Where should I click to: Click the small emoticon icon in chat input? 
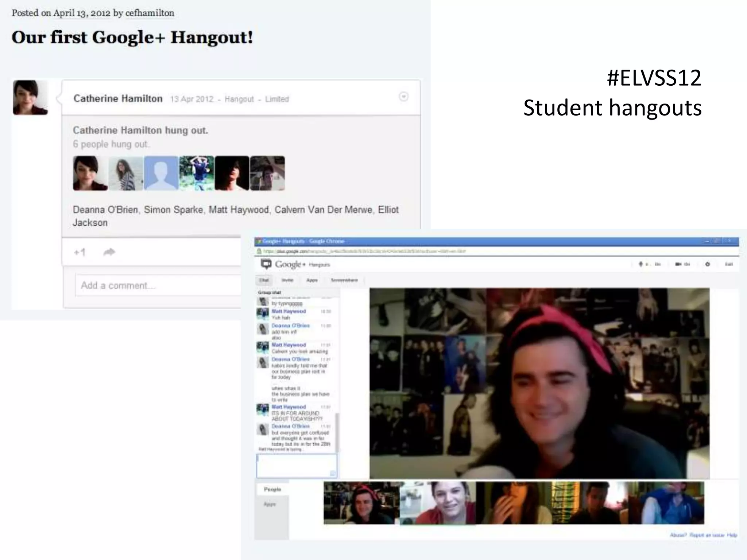tap(333, 473)
